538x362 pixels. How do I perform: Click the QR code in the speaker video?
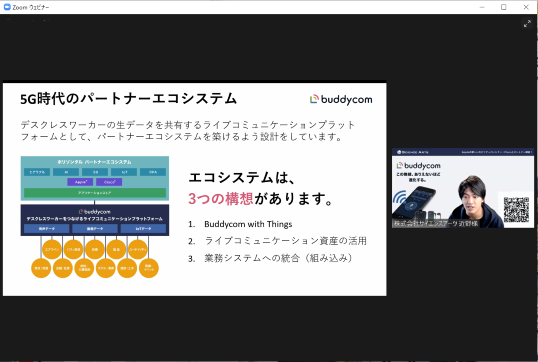click(x=516, y=210)
